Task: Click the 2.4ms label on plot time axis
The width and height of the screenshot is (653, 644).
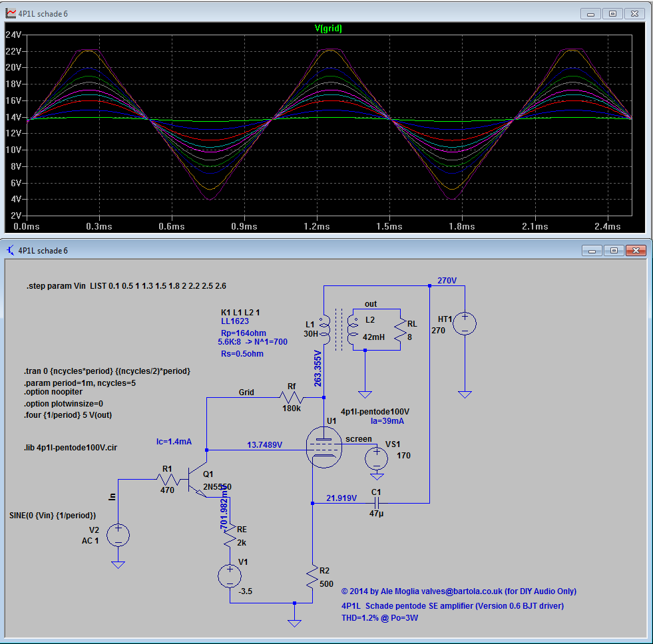Action: coord(608,226)
